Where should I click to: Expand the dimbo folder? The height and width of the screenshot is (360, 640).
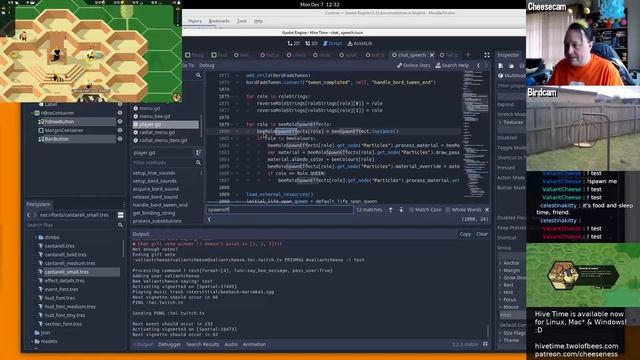point(36,237)
